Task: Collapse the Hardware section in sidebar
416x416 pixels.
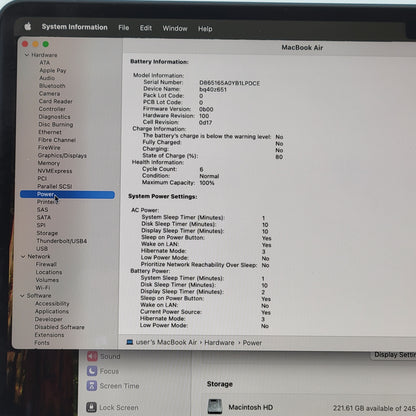Action: pos(27,54)
